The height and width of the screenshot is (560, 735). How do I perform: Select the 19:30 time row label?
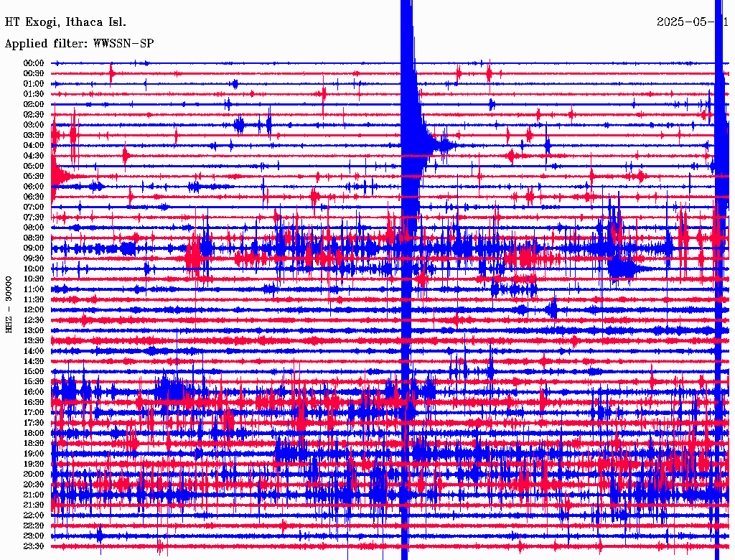point(34,465)
